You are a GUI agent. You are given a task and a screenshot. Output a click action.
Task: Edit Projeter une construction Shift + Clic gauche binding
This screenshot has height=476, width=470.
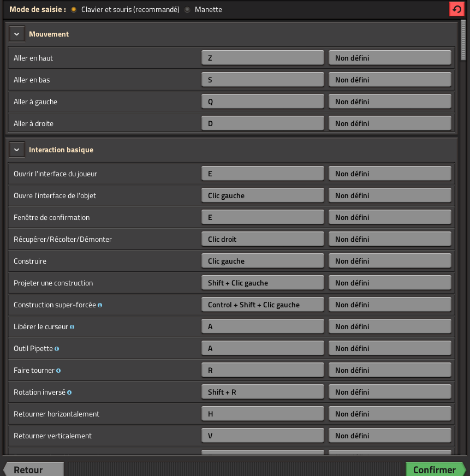pos(263,283)
